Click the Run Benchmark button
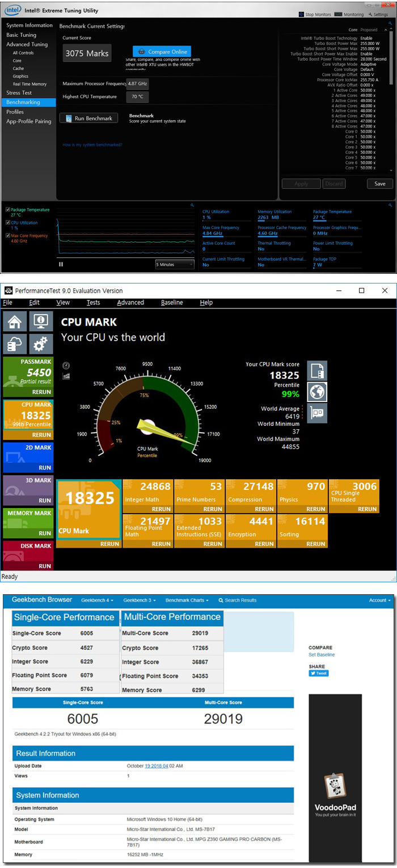397x868 pixels. click(x=89, y=118)
